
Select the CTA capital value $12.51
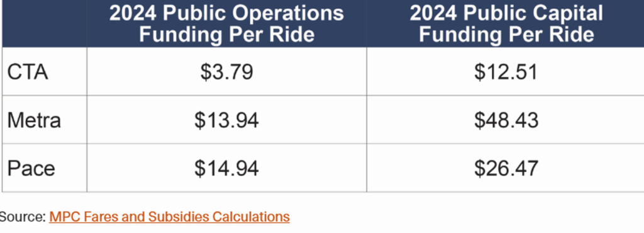coord(506,72)
